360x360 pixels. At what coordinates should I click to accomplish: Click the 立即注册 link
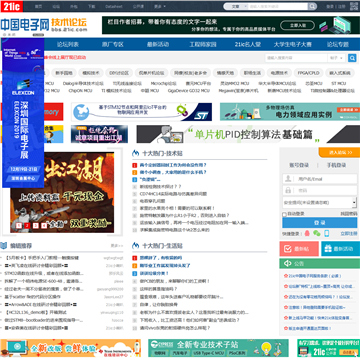pyautogui.click(x=349, y=234)
